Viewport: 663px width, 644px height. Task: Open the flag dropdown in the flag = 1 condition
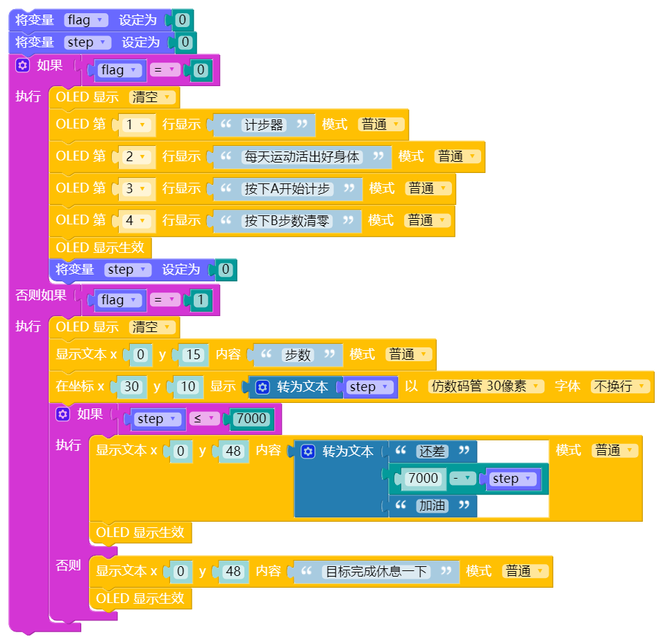(120, 300)
